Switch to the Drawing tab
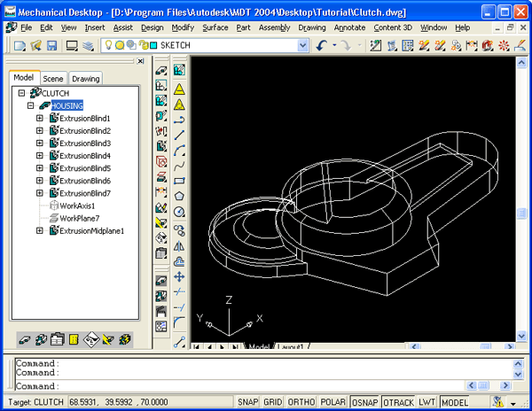The image size is (532, 411). [85, 79]
